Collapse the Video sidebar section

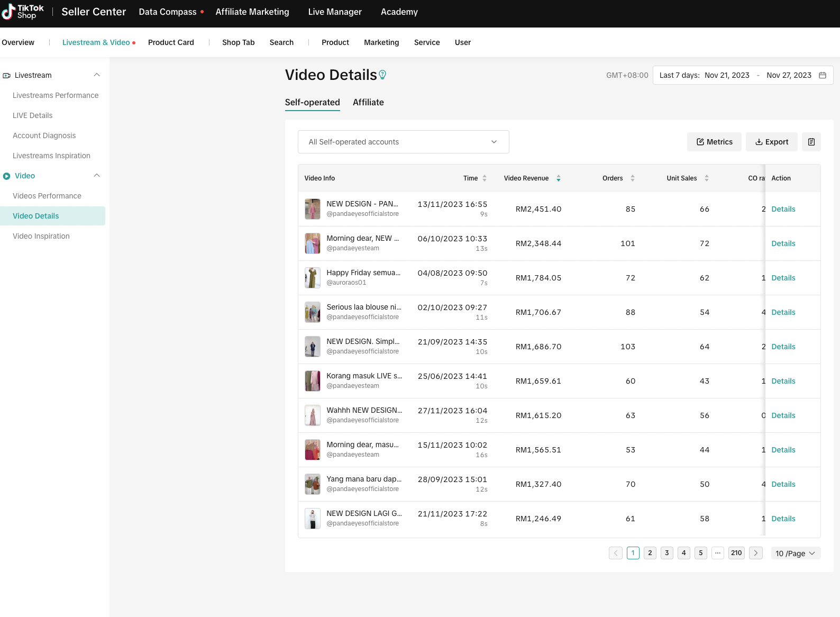point(97,176)
